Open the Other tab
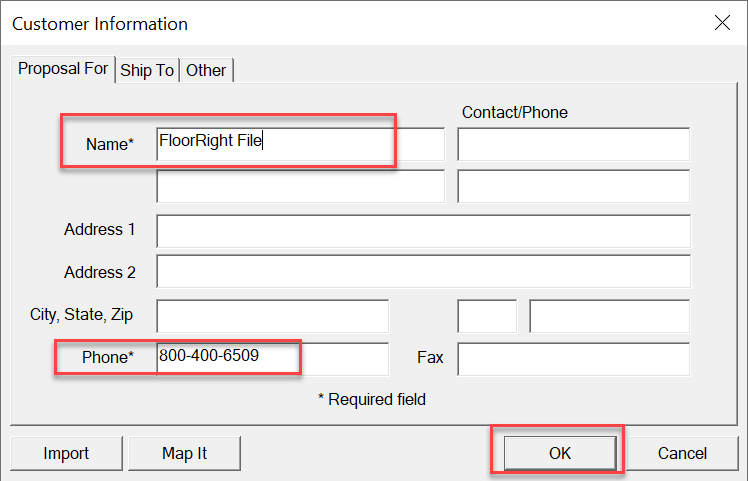The image size is (748, 481). 206,70
